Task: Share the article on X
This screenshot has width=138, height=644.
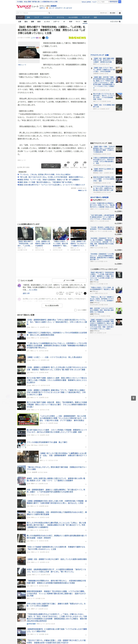Action: (x=44, y=38)
